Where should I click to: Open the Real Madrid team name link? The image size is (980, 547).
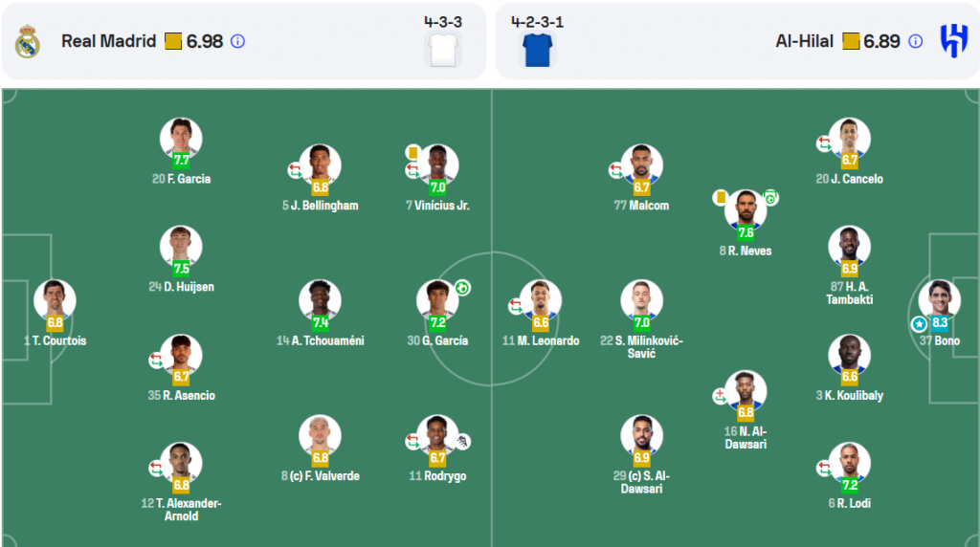[x=109, y=41]
